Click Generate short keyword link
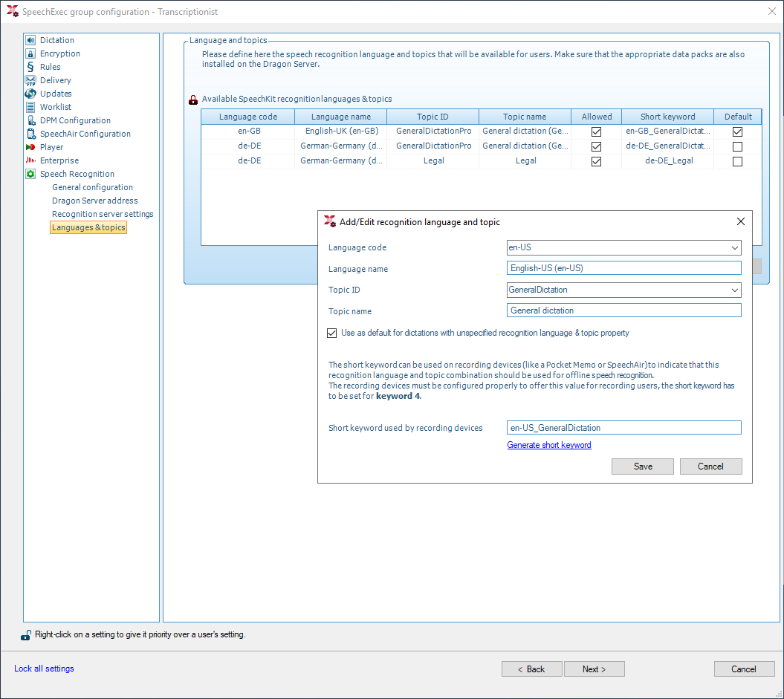 click(549, 445)
